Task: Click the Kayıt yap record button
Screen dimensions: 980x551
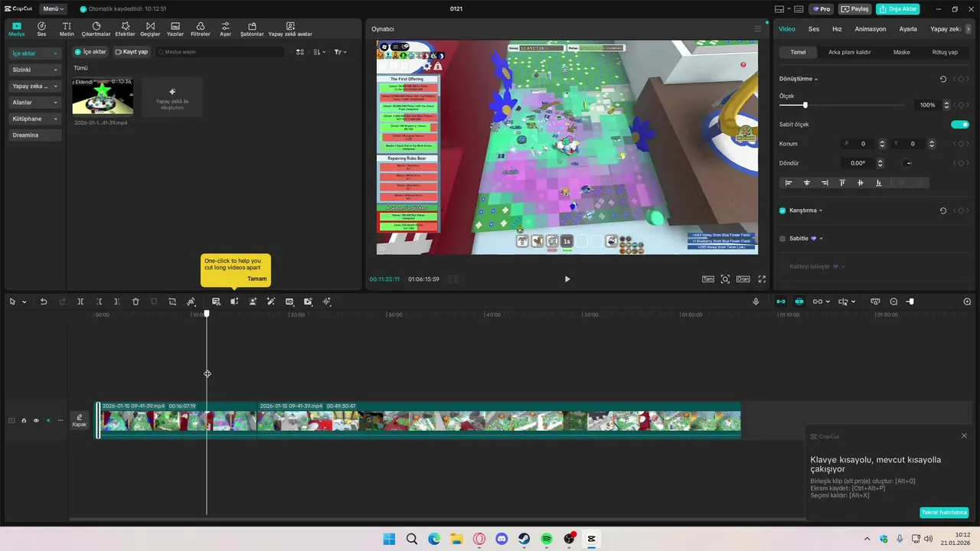Action: click(131, 52)
